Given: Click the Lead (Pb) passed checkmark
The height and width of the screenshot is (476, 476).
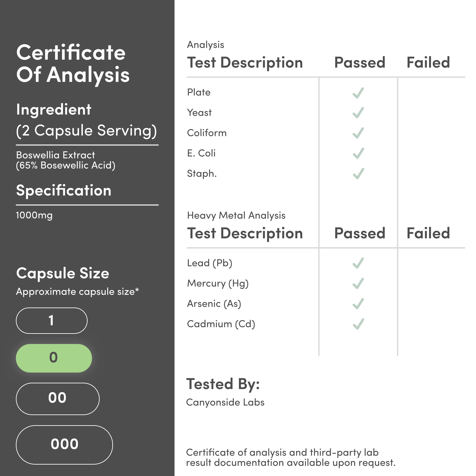Looking at the screenshot, I should [358, 263].
